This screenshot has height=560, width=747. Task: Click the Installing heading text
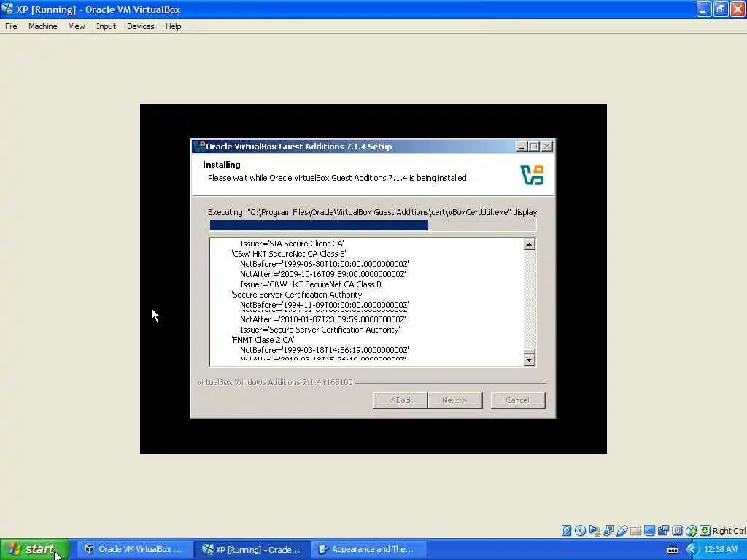[222, 165]
